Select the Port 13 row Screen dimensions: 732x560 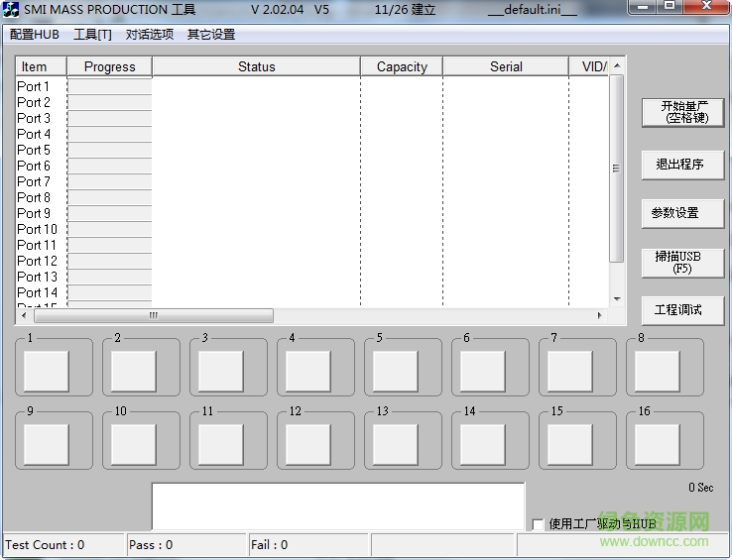(312, 278)
